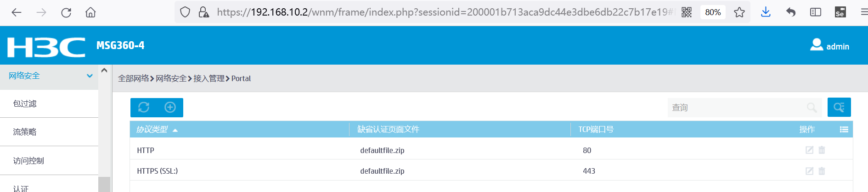The height and width of the screenshot is (192, 868).
Task: Click the advanced search button
Action: coord(839,107)
